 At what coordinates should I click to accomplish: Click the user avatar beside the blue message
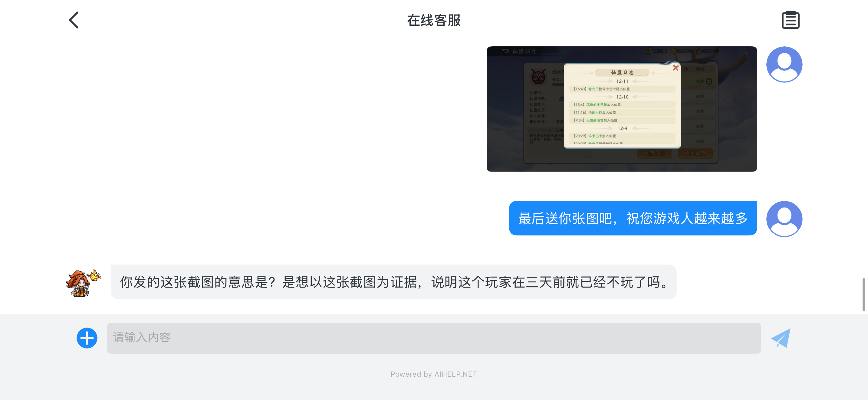(784, 219)
